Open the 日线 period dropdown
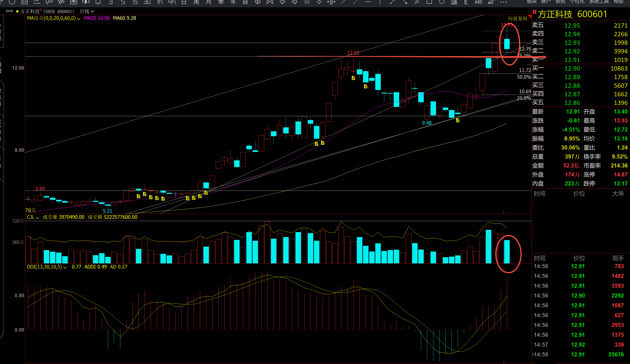This screenshot has height=364, width=630. (87, 11)
